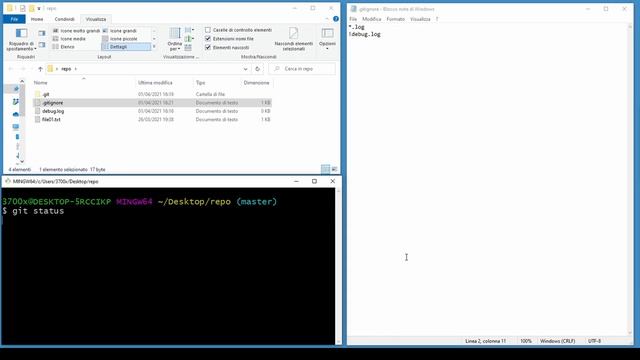The height and width of the screenshot is (360, 640).
Task: Refresh the repo folder view
Action: coord(258,69)
